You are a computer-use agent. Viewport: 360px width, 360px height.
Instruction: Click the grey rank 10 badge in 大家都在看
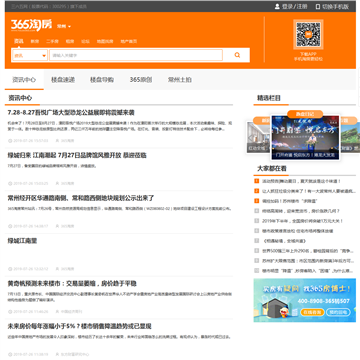point(256,270)
